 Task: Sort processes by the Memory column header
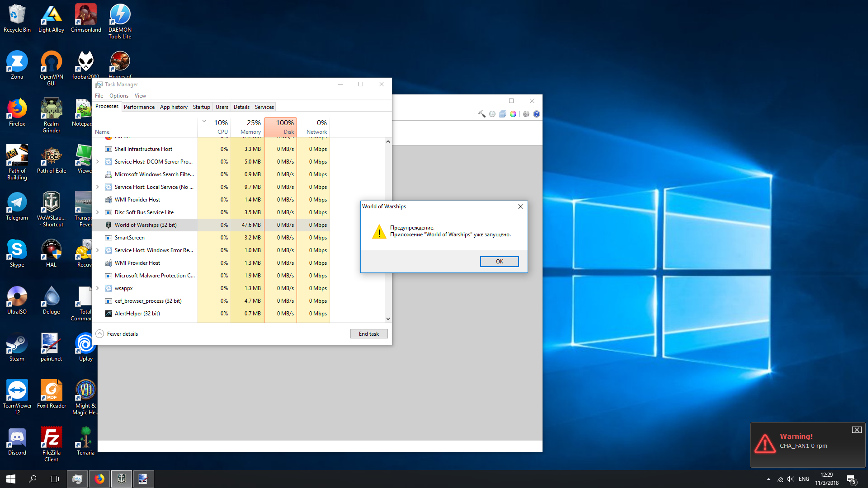(x=247, y=127)
